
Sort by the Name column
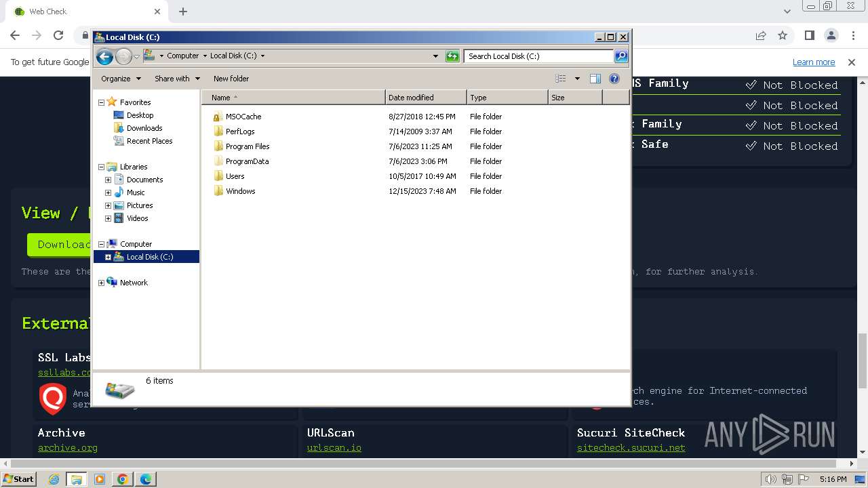294,98
